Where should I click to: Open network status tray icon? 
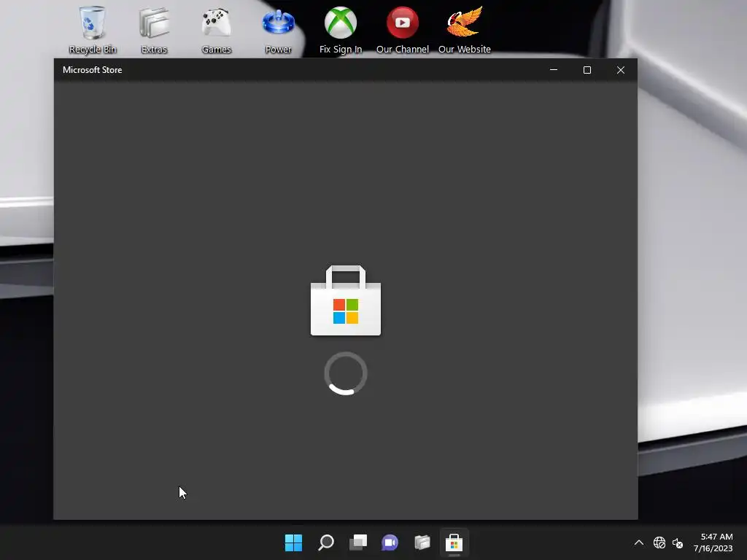click(659, 542)
